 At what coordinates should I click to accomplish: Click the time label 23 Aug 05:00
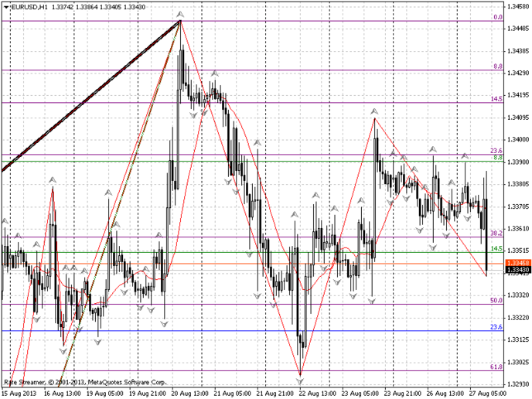click(x=360, y=394)
